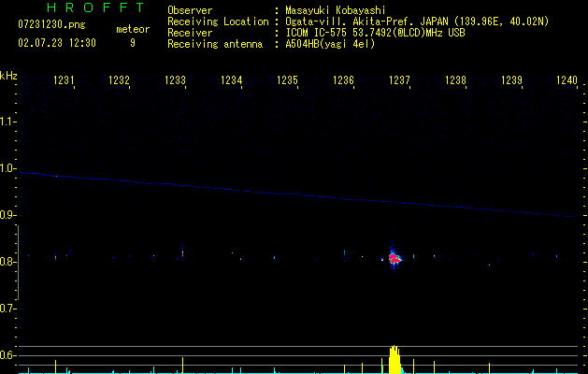Image resolution: width=588 pixels, height=374 pixels.
Task: Select the observer name Masayuki Kobayashi
Action: 337,9
